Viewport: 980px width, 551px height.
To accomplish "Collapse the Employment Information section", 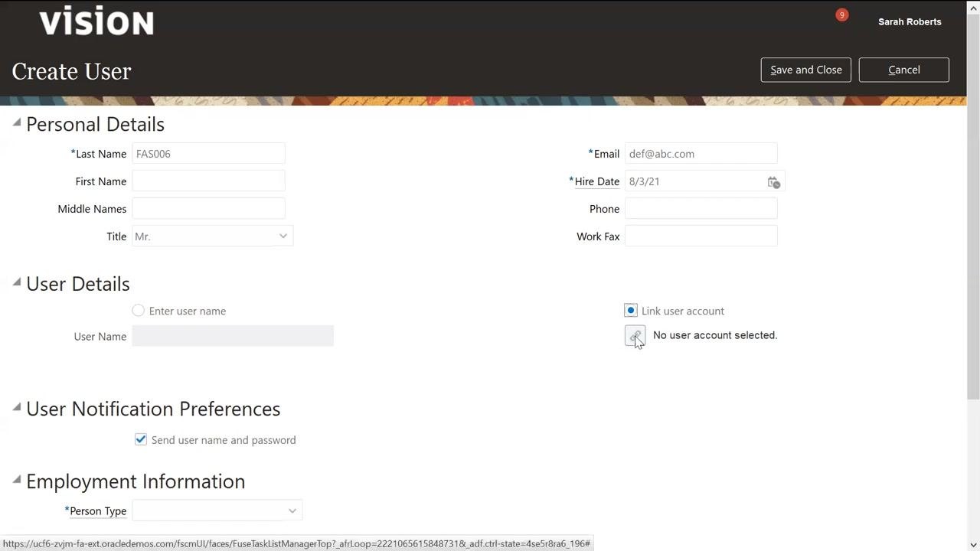I will coord(17,480).
